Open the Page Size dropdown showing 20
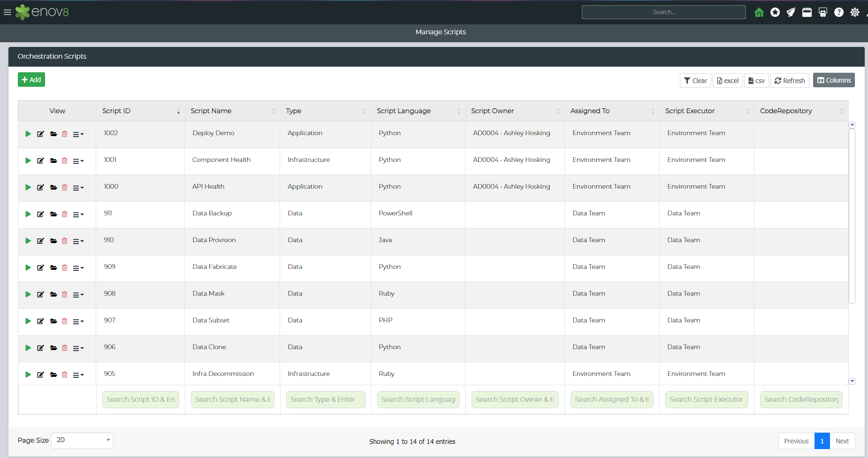 (82, 440)
